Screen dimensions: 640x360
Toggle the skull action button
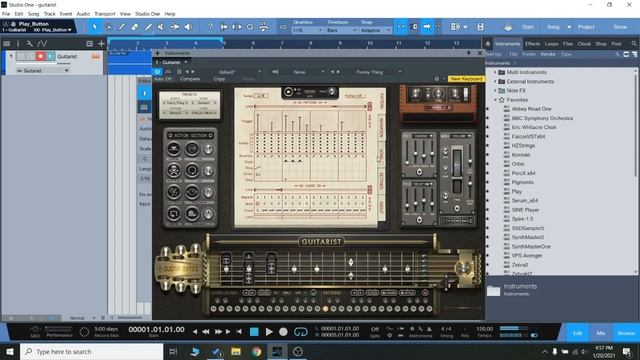pyautogui.click(x=174, y=170)
